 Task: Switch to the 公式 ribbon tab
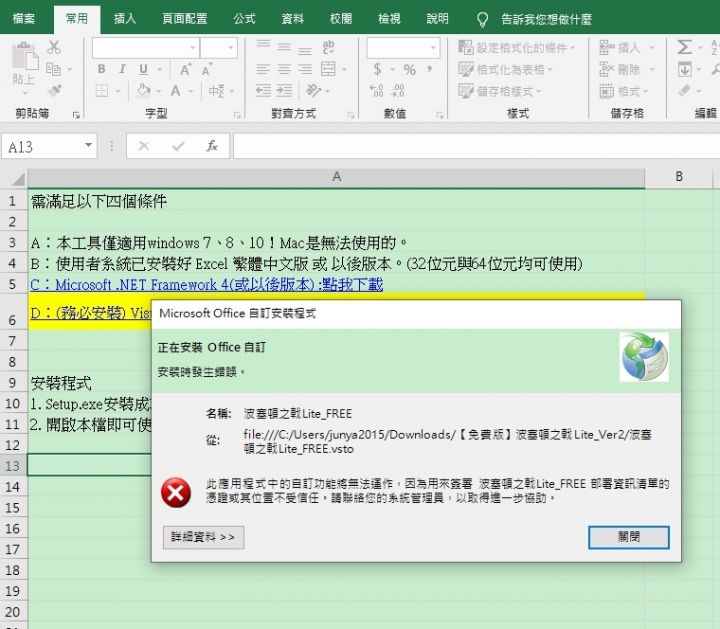(244, 19)
